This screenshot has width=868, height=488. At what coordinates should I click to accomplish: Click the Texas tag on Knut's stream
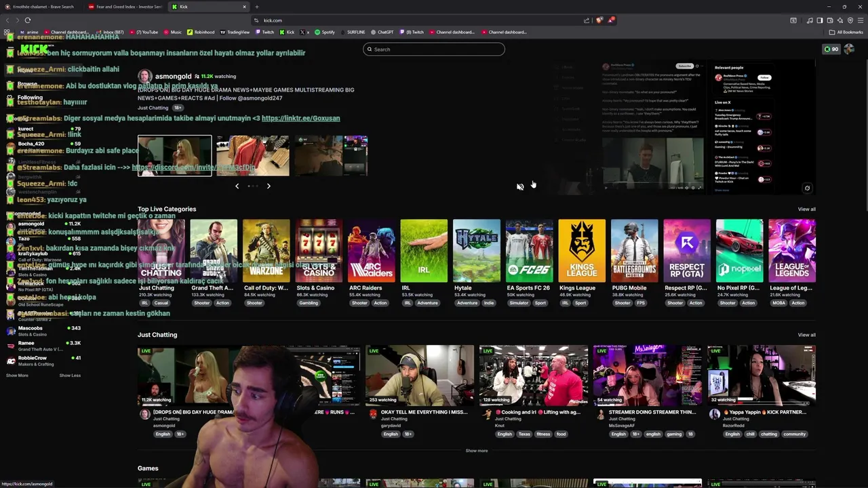pyautogui.click(x=524, y=434)
